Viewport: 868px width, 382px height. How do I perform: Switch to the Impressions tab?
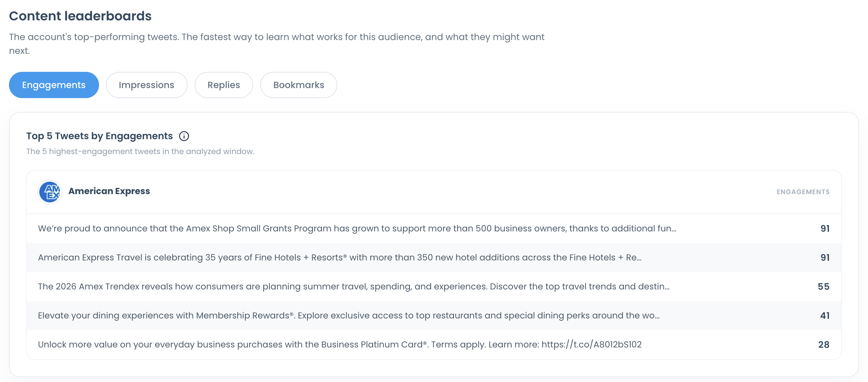[x=147, y=85]
